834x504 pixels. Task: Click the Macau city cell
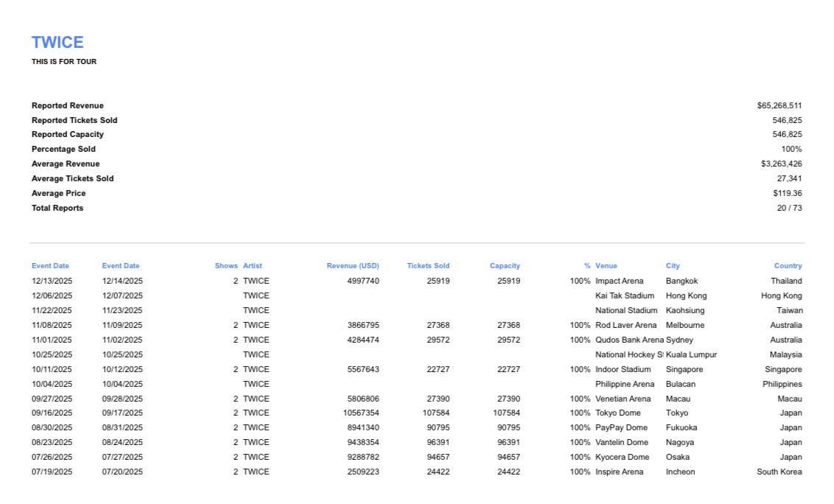pos(678,399)
